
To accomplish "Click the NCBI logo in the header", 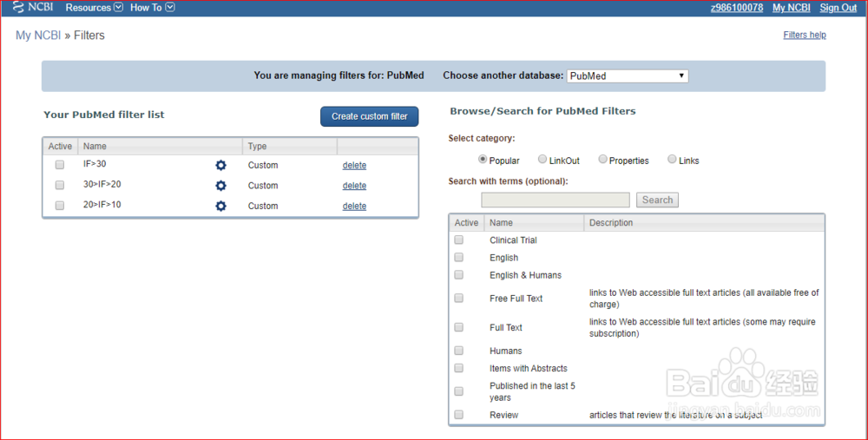I will pos(34,8).
